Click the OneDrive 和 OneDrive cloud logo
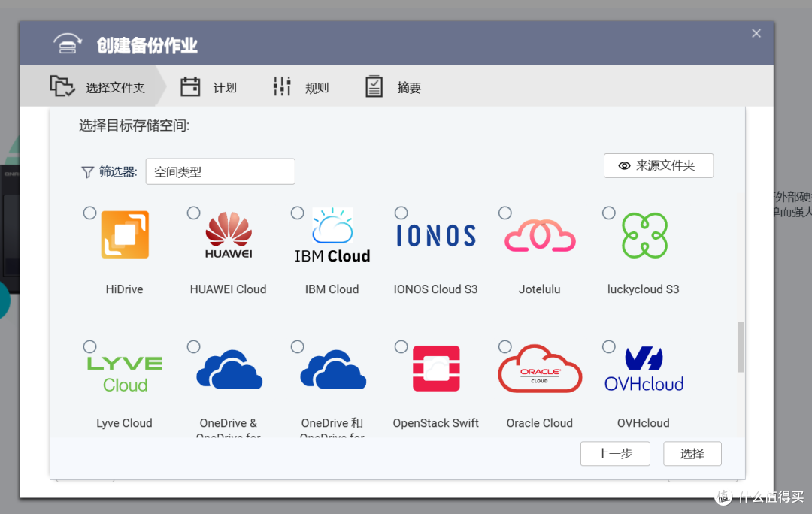 point(333,370)
